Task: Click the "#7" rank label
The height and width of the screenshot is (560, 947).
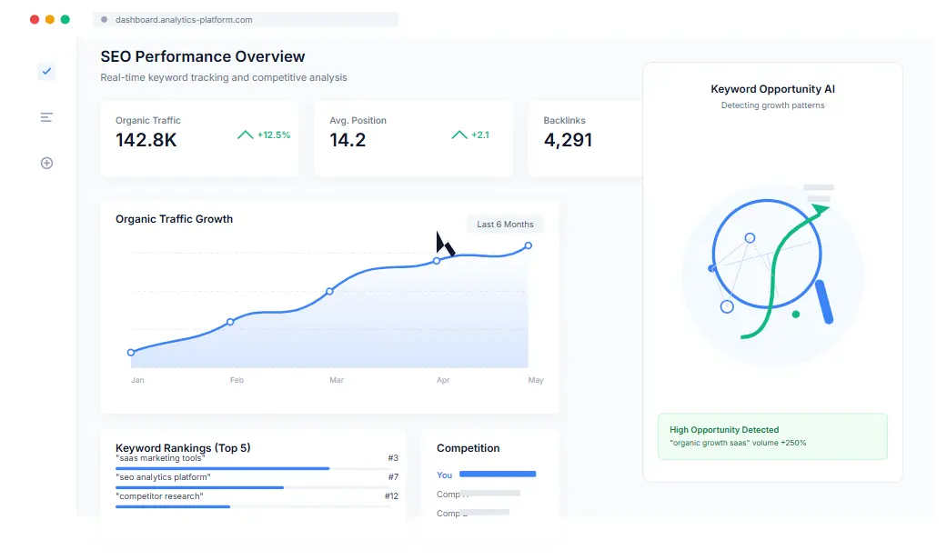Action: pyautogui.click(x=393, y=476)
